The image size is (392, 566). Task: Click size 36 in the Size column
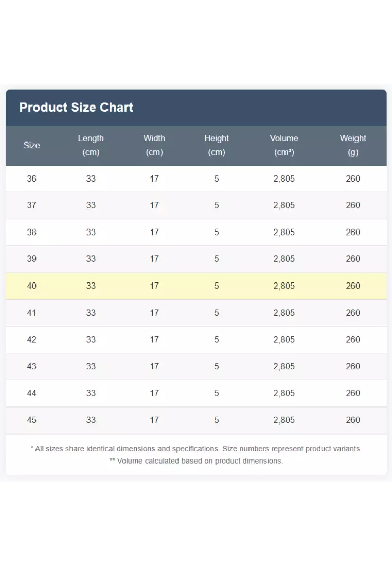[x=32, y=179]
